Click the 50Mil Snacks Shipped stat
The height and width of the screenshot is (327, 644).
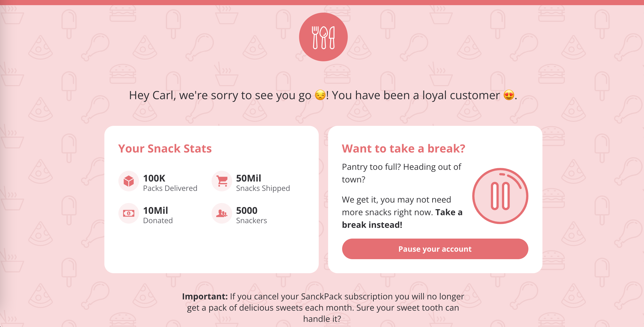coord(263,183)
